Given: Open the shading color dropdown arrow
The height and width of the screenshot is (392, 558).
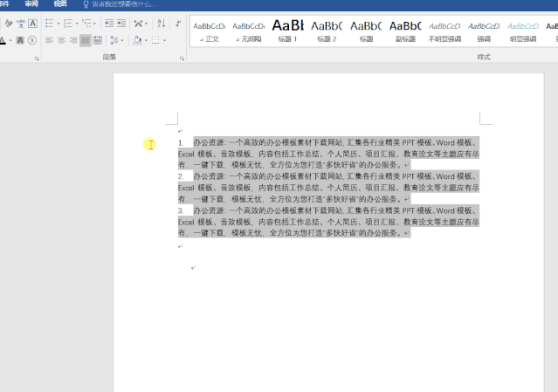Looking at the screenshot, I should (146, 40).
